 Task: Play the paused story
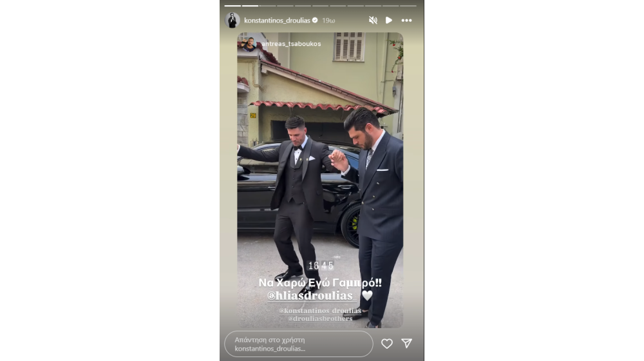(388, 20)
